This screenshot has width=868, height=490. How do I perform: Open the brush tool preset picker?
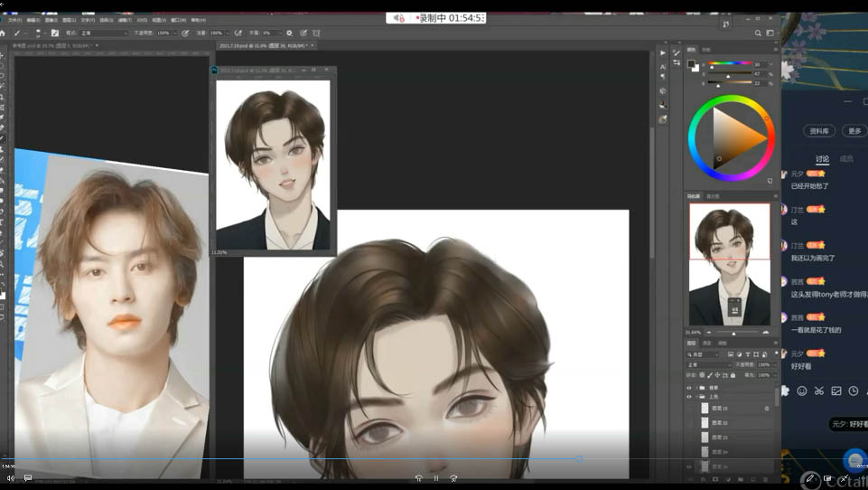pyautogui.click(x=19, y=33)
